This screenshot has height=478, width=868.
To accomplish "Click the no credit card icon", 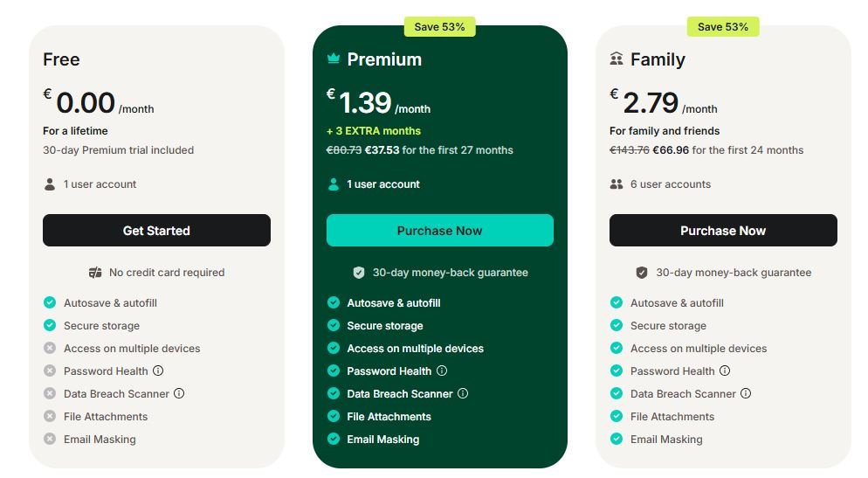I will pyautogui.click(x=96, y=273).
